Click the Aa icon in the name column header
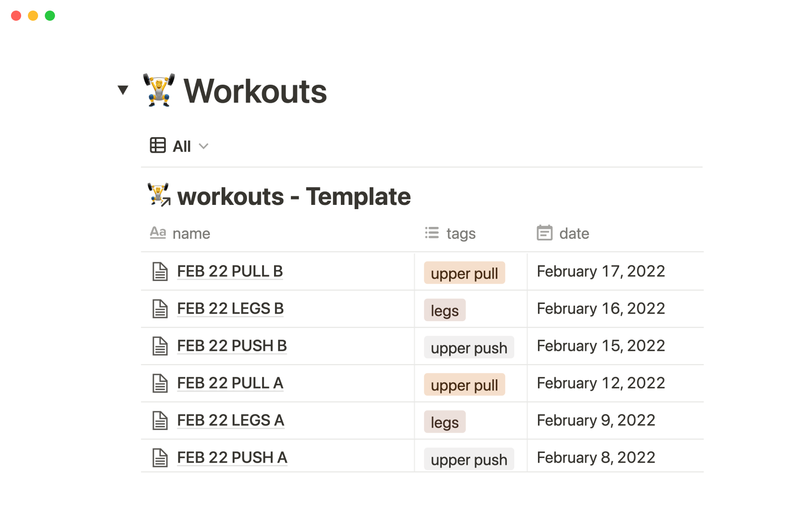This screenshot has height=508, width=812. coord(158,233)
